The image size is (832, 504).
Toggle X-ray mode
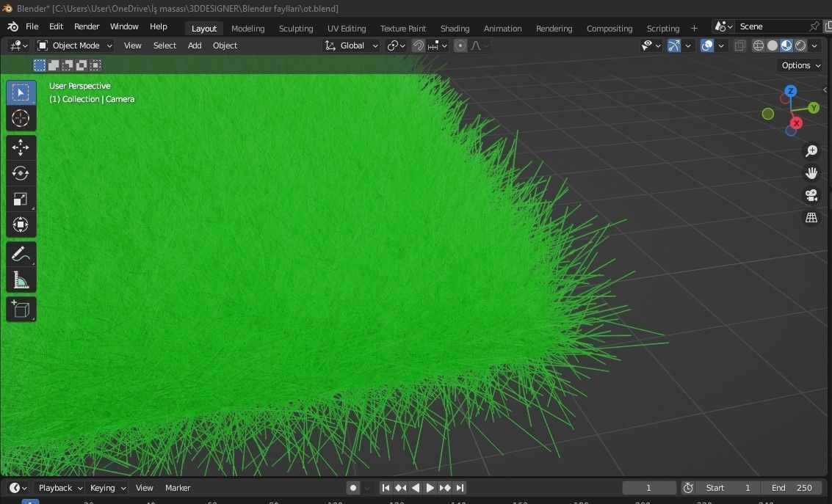[739, 45]
